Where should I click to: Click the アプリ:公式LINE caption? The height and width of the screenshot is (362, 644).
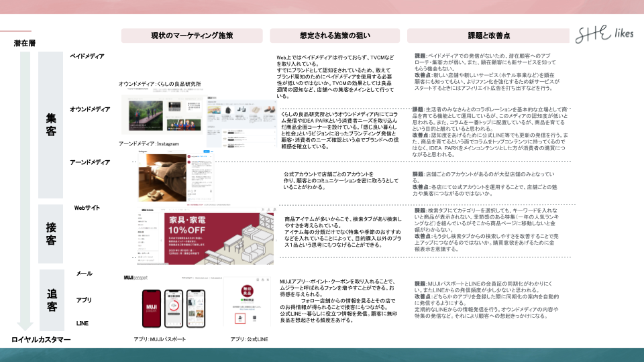tap(249, 339)
